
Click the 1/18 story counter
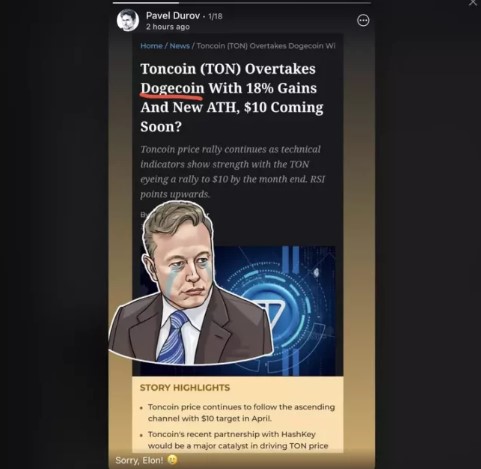(x=215, y=16)
